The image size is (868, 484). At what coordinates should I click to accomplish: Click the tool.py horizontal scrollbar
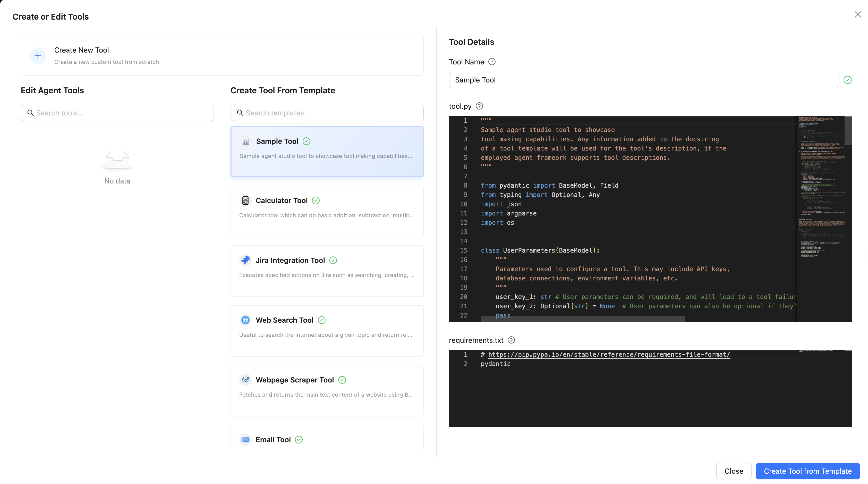[x=583, y=319]
